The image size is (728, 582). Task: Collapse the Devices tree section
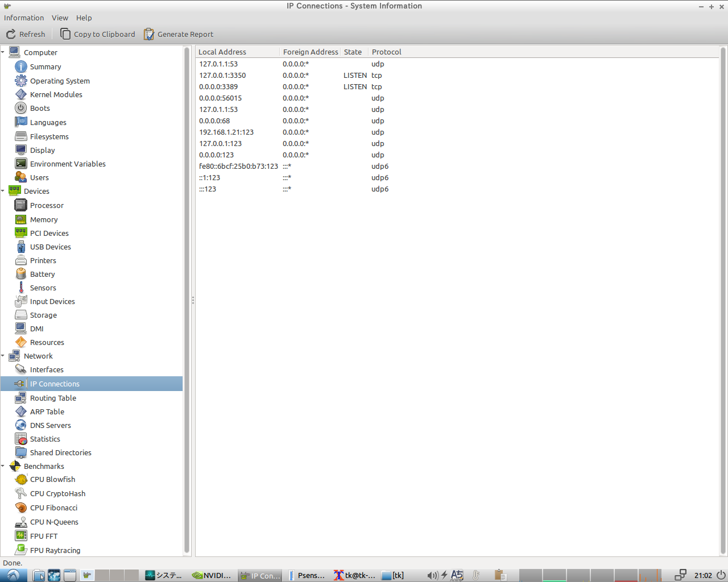coord(3,191)
